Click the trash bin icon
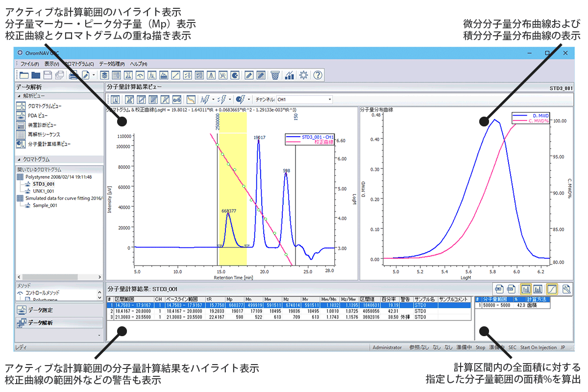 pos(275,75)
